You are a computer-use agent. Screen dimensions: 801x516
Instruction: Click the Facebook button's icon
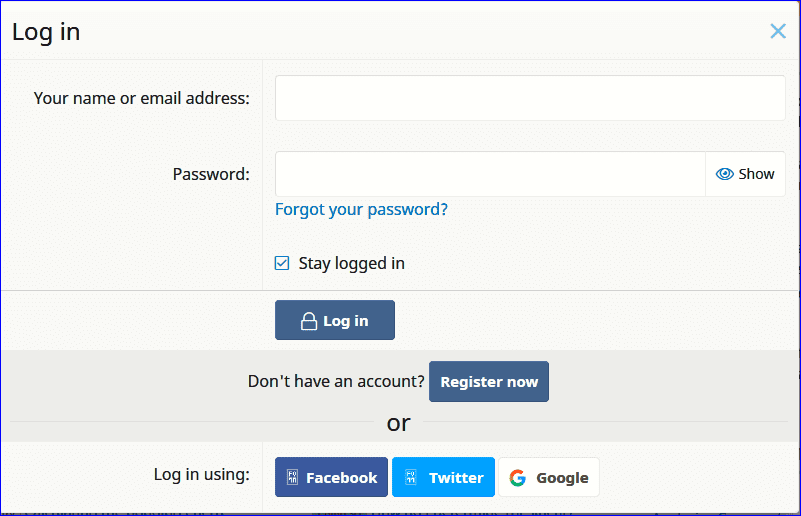coord(293,477)
